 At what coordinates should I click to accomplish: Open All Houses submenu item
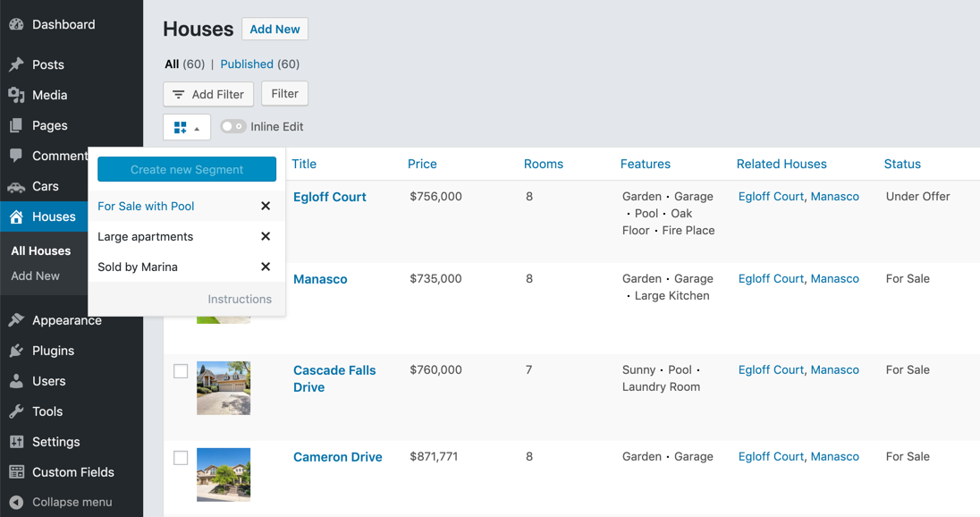[40, 250]
